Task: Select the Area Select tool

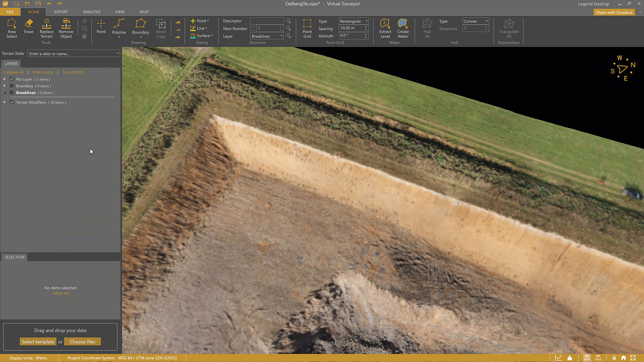Action: [11, 28]
